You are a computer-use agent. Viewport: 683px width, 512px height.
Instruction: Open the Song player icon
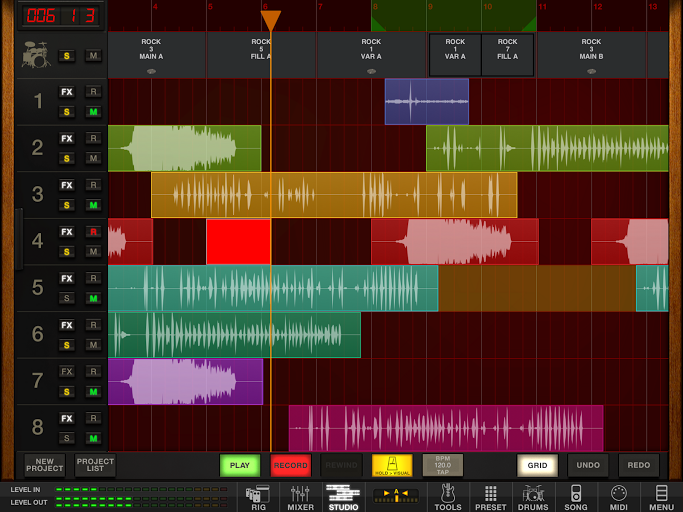[x=576, y=495]
